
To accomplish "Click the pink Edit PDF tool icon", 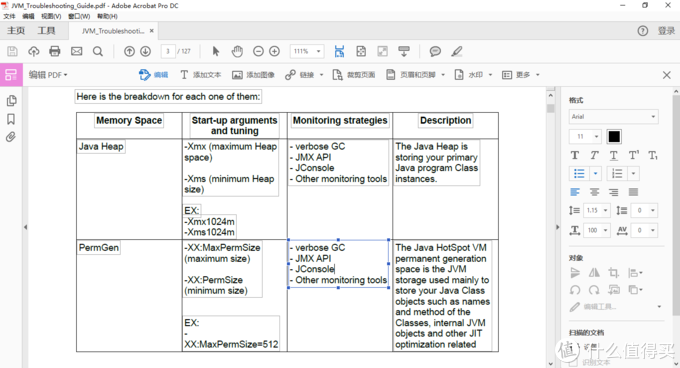I will click(11, 75).
